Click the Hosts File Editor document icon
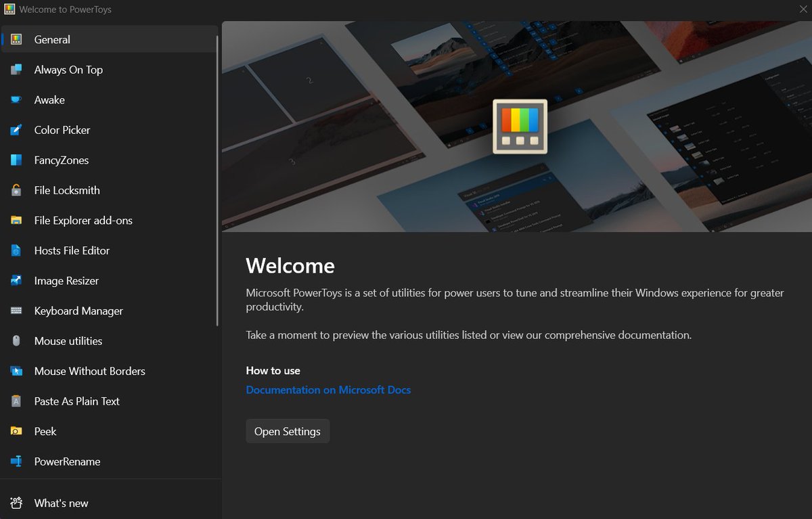The height and width of the screenshot is (519, 812). [16, 250]
